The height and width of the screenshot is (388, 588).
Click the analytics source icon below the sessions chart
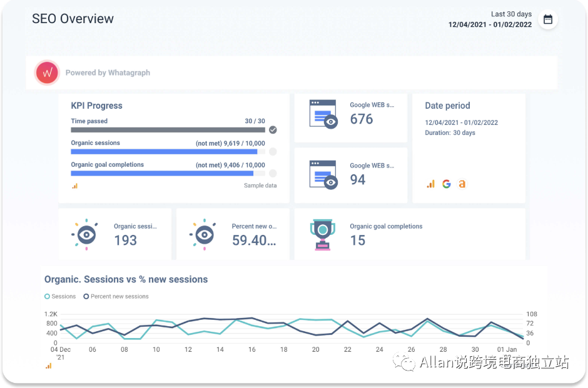pos(49,366)
